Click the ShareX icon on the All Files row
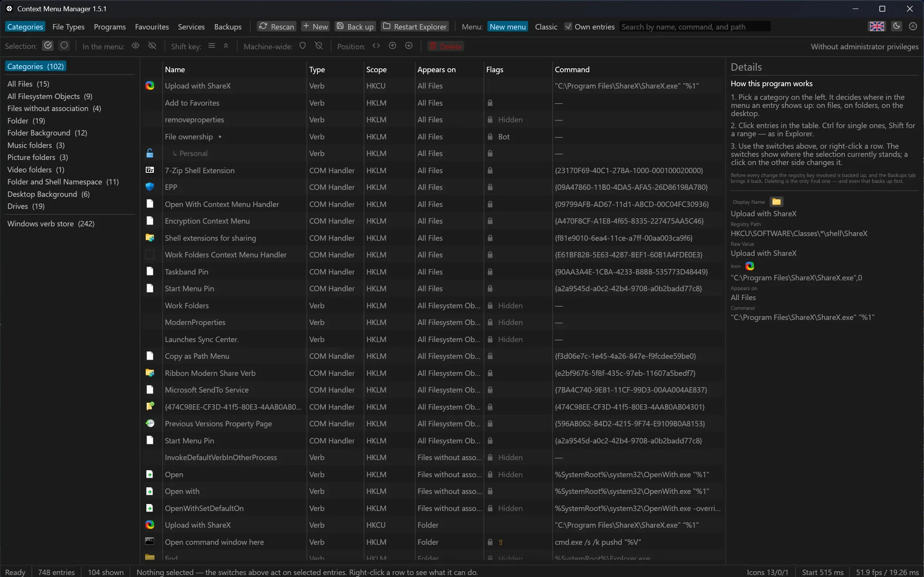Image resolution: width=924 pixels, height=577 pixels. (x=150, y=86)
